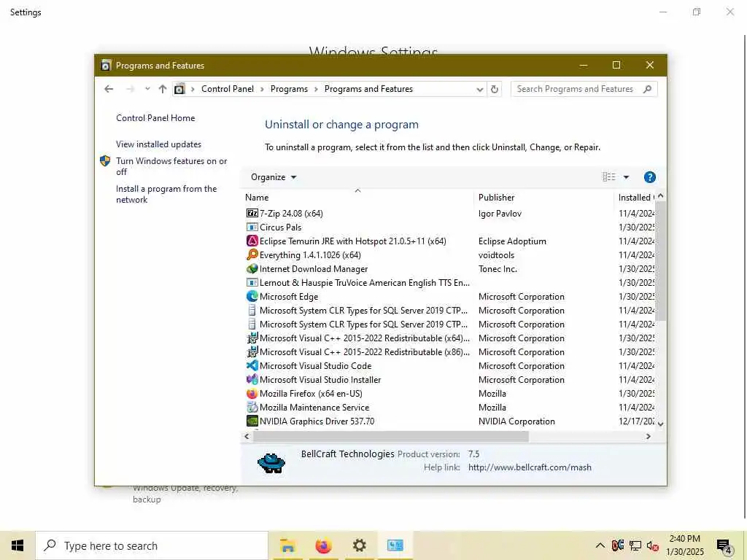
Task: Click the vertical scrollbar up arrow
Action: tap(660, 196)
